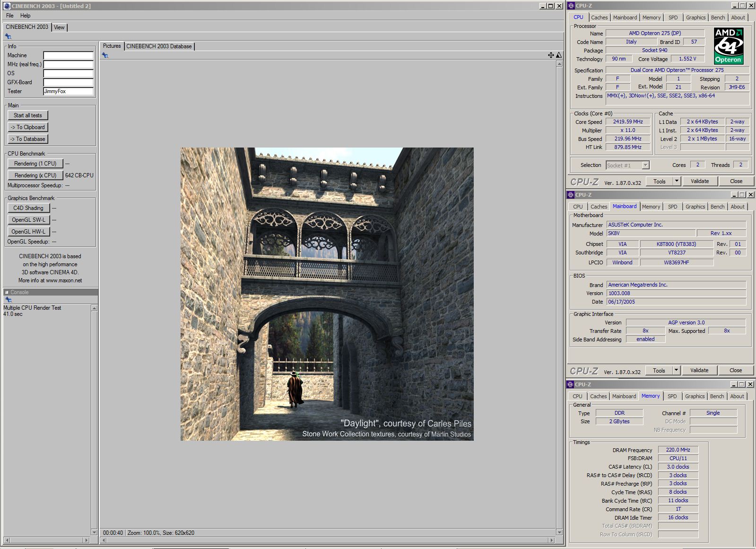Click the ASUSTeK Computer Inc. manufacturer field

point(677,225)
